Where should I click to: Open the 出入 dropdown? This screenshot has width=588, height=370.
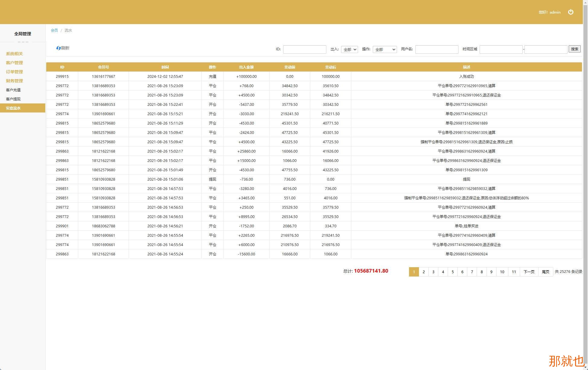(349, 49)
